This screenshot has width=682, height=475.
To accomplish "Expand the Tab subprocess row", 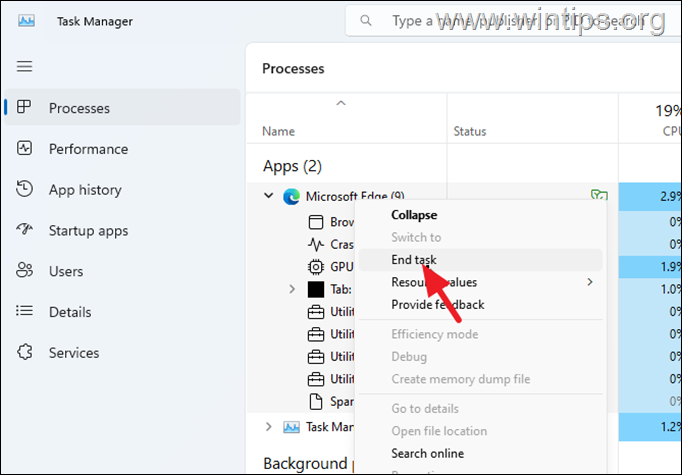I will [292, 289].
